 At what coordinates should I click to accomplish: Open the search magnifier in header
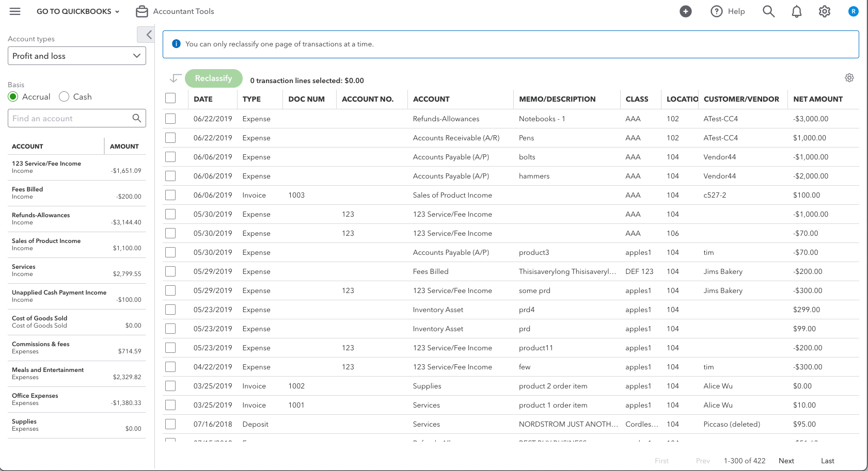click(769, 11)
